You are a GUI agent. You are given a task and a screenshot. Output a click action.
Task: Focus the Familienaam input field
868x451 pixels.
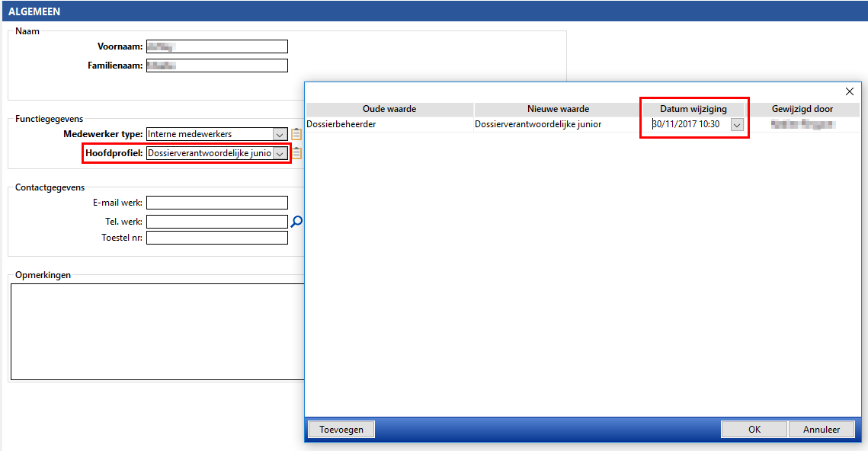click(217, 66)
